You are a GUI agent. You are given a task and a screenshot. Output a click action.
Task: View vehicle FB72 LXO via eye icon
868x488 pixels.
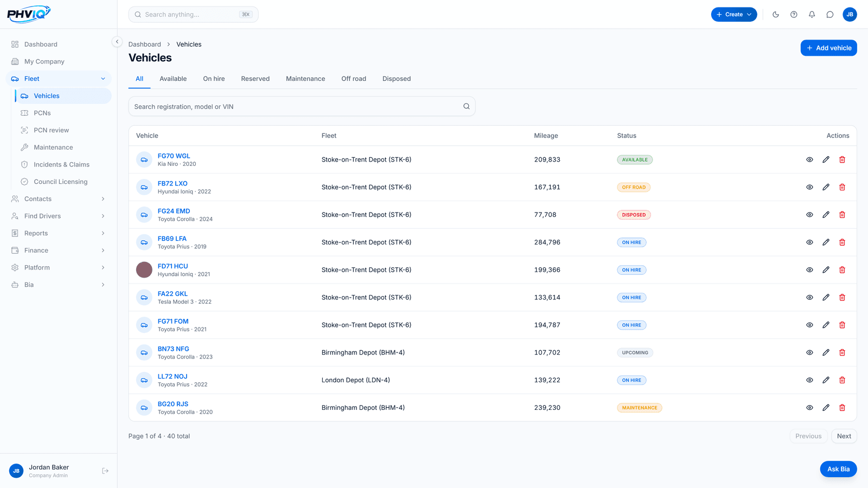(809, 187)
